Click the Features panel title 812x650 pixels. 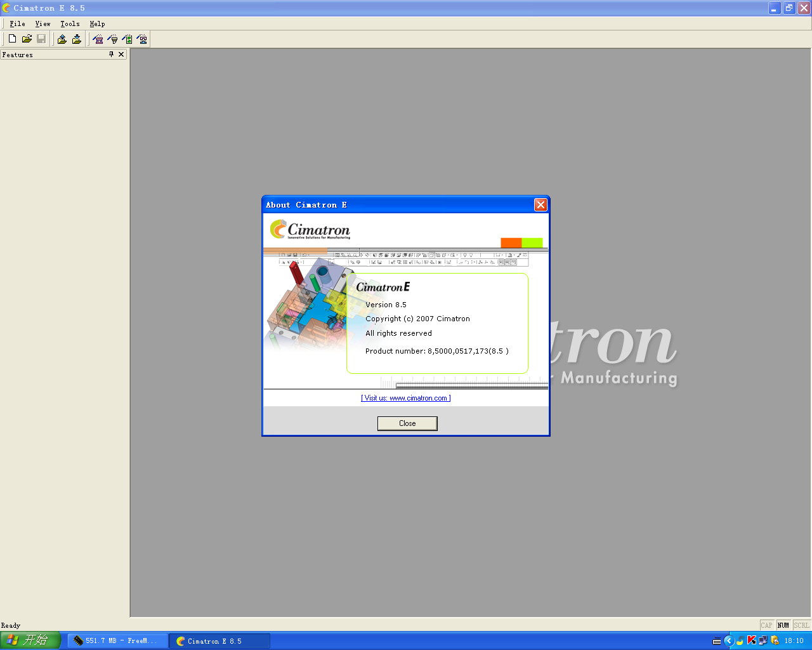coord(18,55)
